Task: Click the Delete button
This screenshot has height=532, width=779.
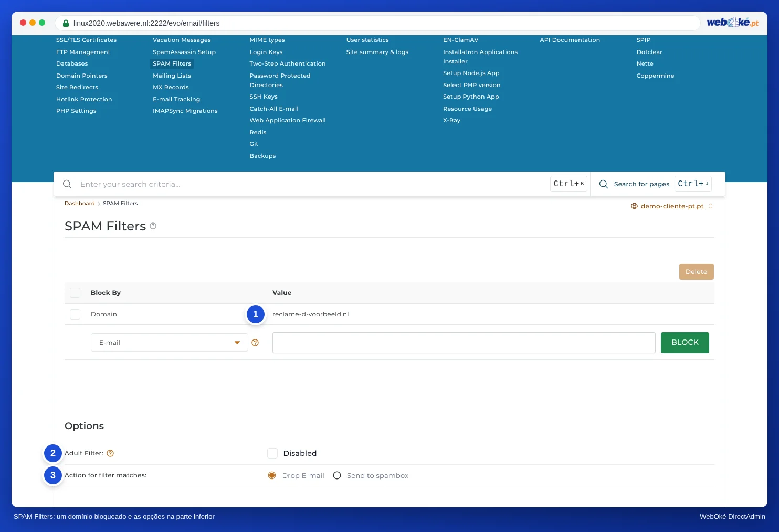Action: [697, 272]
